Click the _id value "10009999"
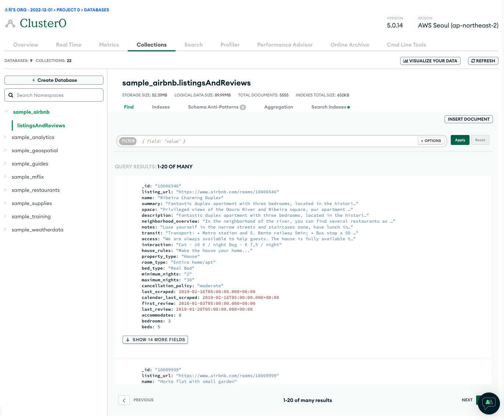Screen dimensions: 504x420 tap(168, 370)
